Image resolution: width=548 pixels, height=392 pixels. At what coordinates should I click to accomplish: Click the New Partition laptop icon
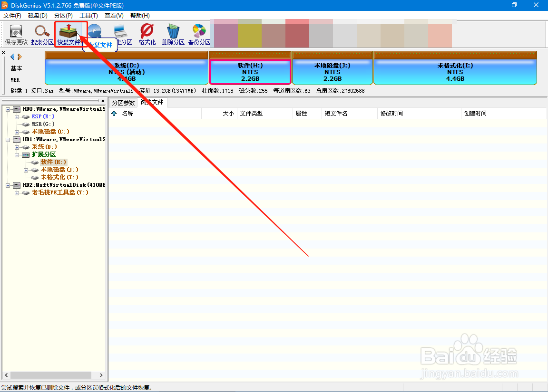121,32
